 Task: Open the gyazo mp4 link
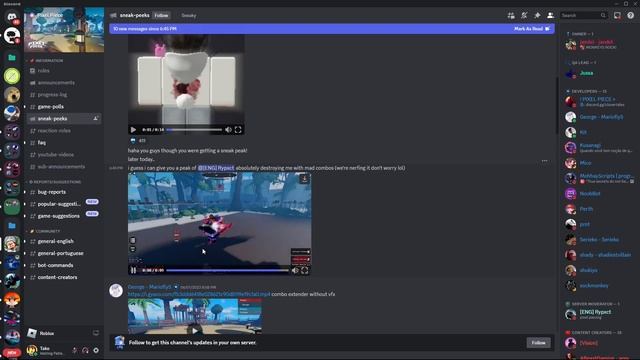click(x=199, y=294)
